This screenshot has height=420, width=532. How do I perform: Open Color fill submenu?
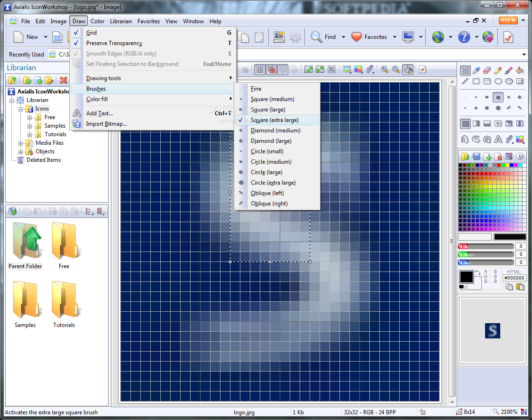coord(152,99)
